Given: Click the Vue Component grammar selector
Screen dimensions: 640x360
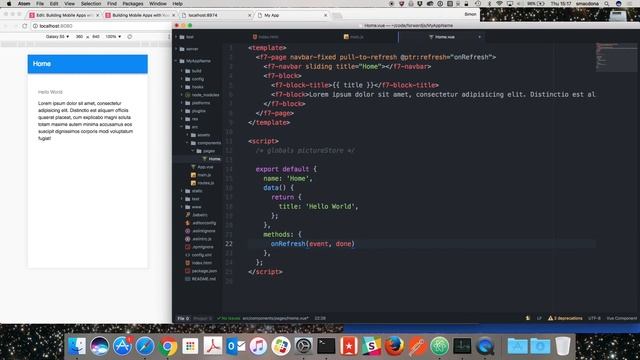Looking at the screenshot, I should [621, 318].
